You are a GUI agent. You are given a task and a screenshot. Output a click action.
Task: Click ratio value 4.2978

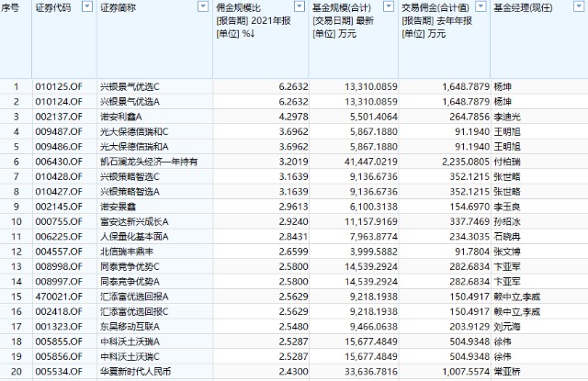click(293, 117)
